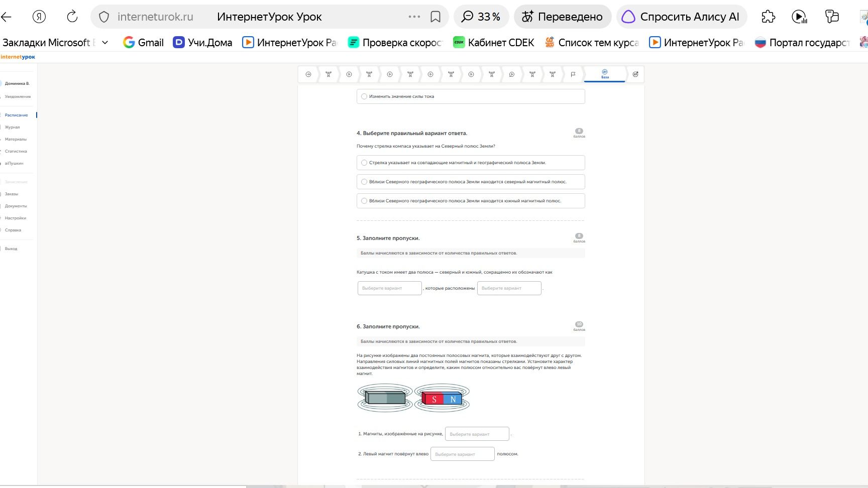Viewport: 868px width, 488px height.
Task: Open the Yandex home button
Action: tap(39, 17)
